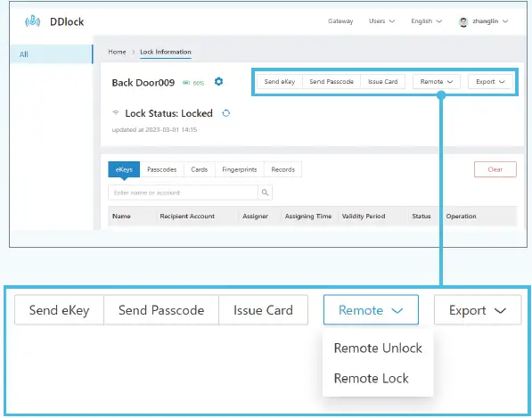Expand Users dropdown in header
The width and height of the screenshot is (532, 418).
[381, 21]
